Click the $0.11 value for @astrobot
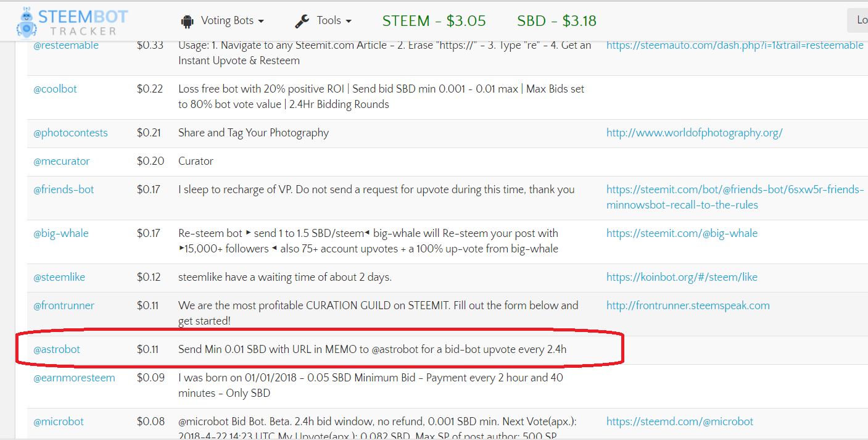The height and width of the screenshot is (440, 868). pyautogui.click(x=147, y=349)
